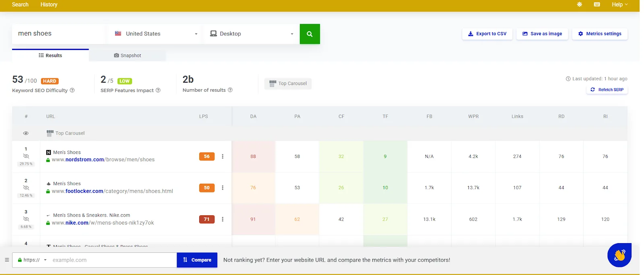Open the United States country dropdown

[x=156, y=34]
